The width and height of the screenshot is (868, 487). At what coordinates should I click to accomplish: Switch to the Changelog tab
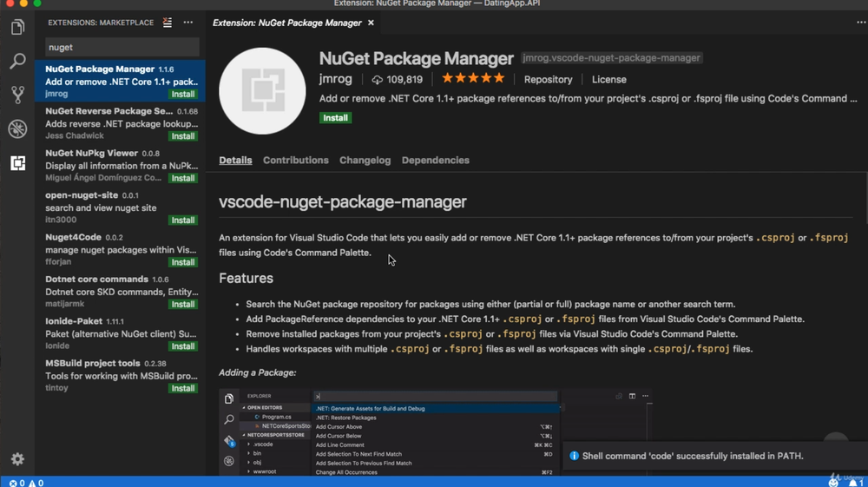tap(365, 161)
